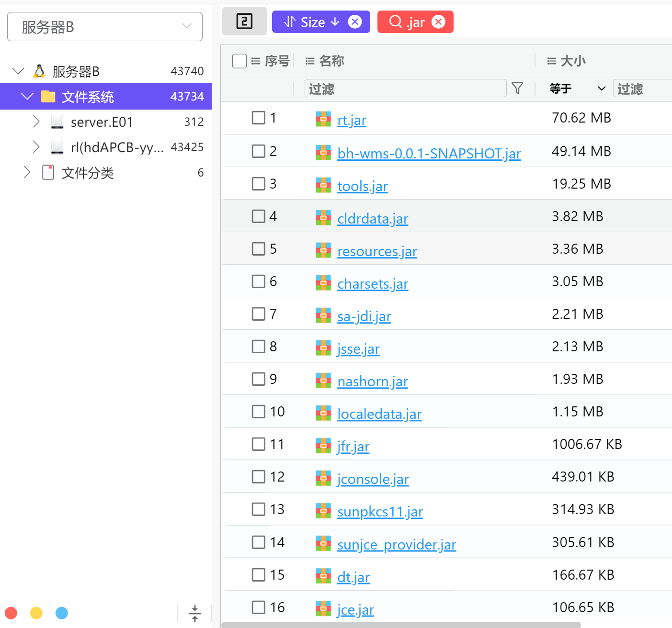Viewport: 672px width, 628px height.
Task: Tick the checkbox for row 2
Action: [259, 151]
